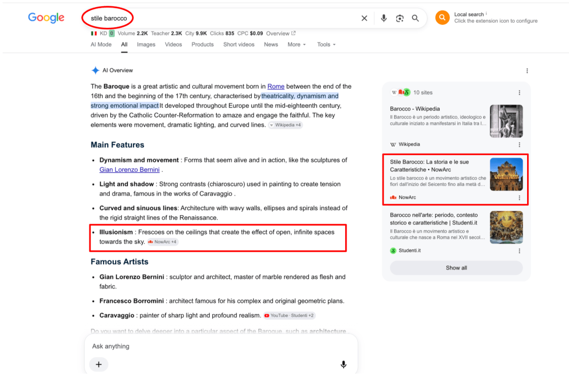Expand the Tools dropdown
This screenshot has height=392, width=569.
(326, 44)
